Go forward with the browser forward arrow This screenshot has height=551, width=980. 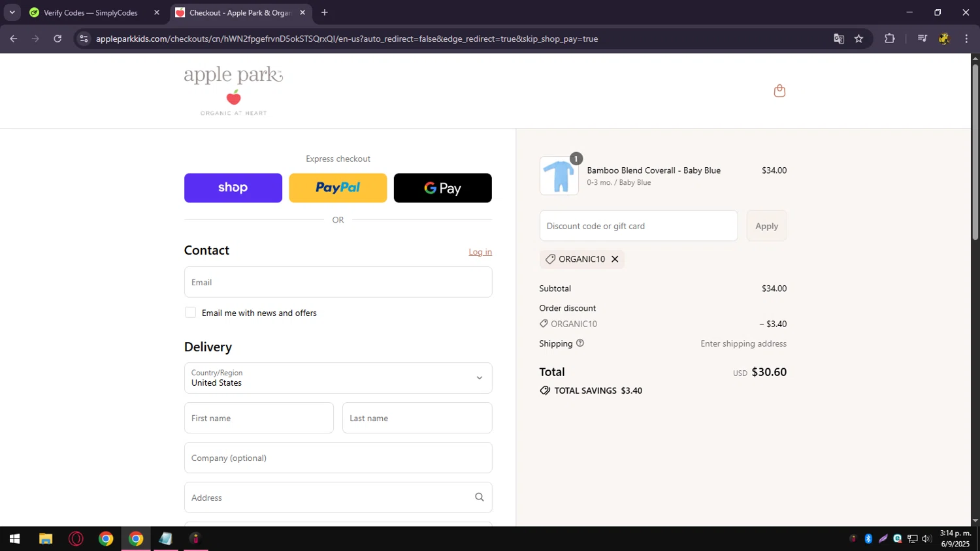tap(35, 39)
